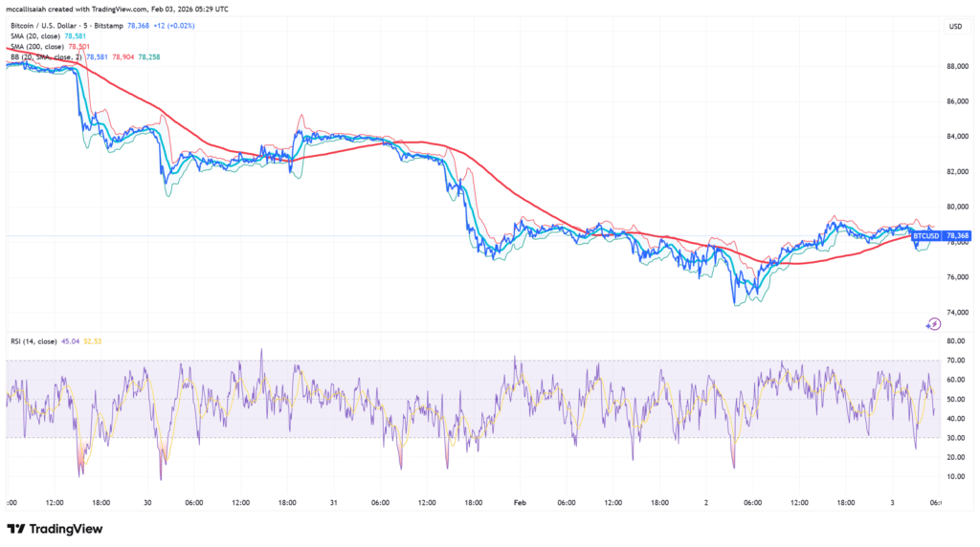
Task: Click the USD currency label on price axis
Action: click(954, 26)
